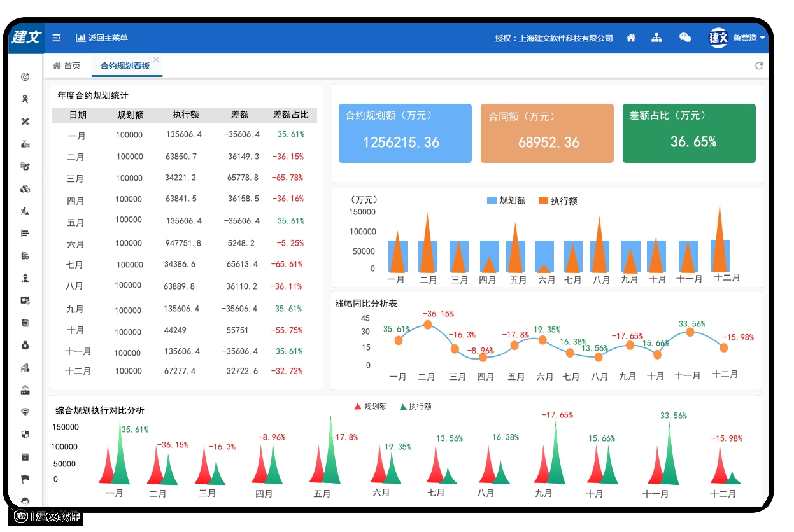Image resolution: width=794 pixels, height=532 pixels.
Task: Toggle the sidebar collapse hamburger button
Action: click(x=57, y=38)
